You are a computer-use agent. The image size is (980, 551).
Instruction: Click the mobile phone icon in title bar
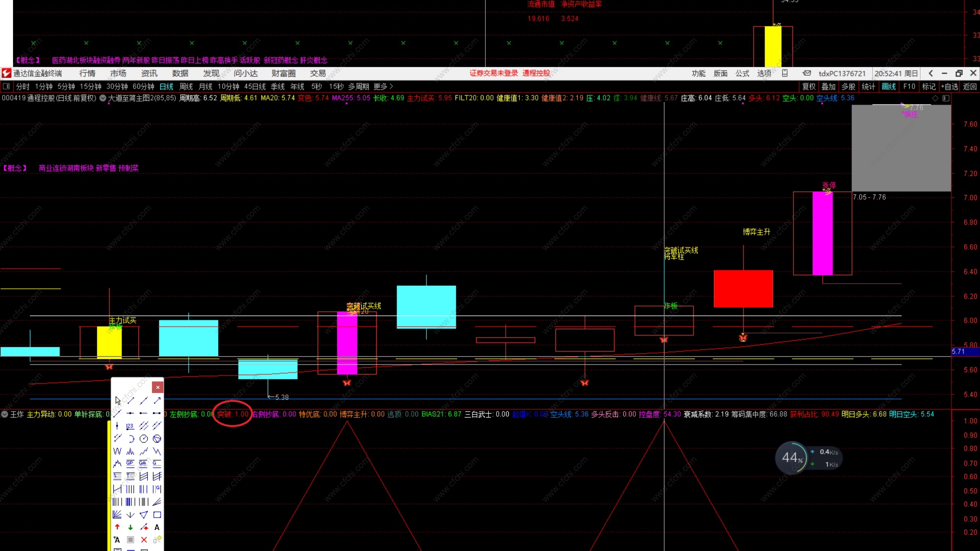pyautogui.click(x=784, y=73)
